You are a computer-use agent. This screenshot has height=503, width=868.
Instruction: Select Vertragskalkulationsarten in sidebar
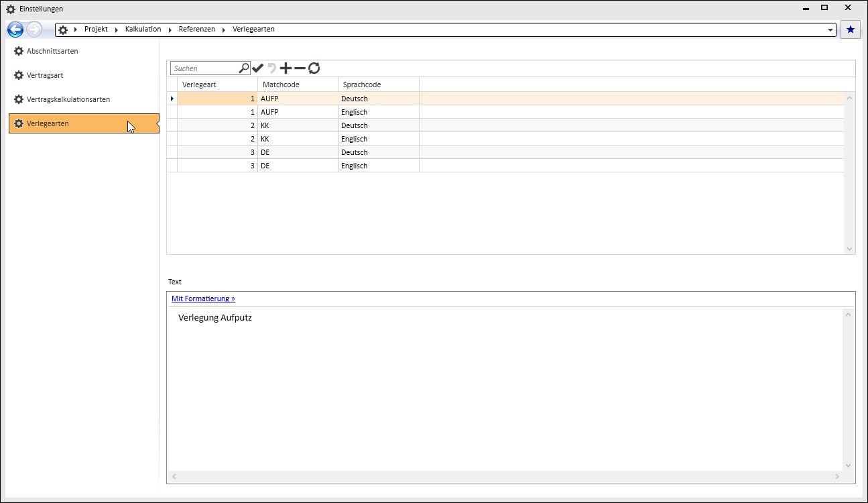68,99
